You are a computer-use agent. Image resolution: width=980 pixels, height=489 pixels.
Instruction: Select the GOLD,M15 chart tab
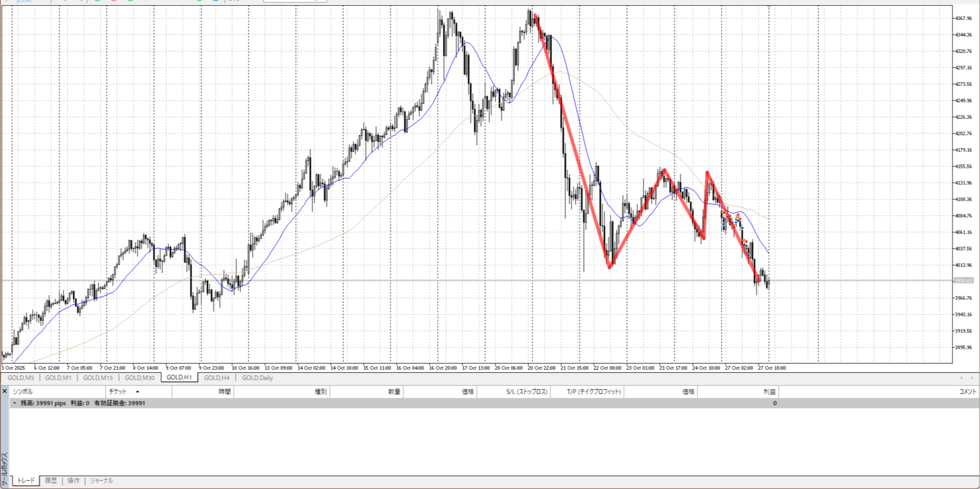click(98, 378)
